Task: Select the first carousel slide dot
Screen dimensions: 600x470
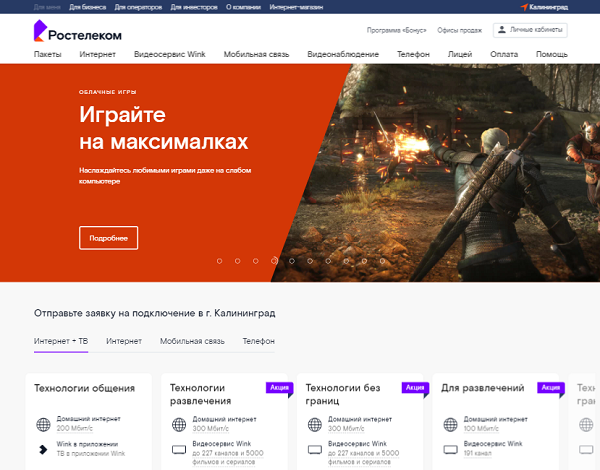Action: (219, 261)
